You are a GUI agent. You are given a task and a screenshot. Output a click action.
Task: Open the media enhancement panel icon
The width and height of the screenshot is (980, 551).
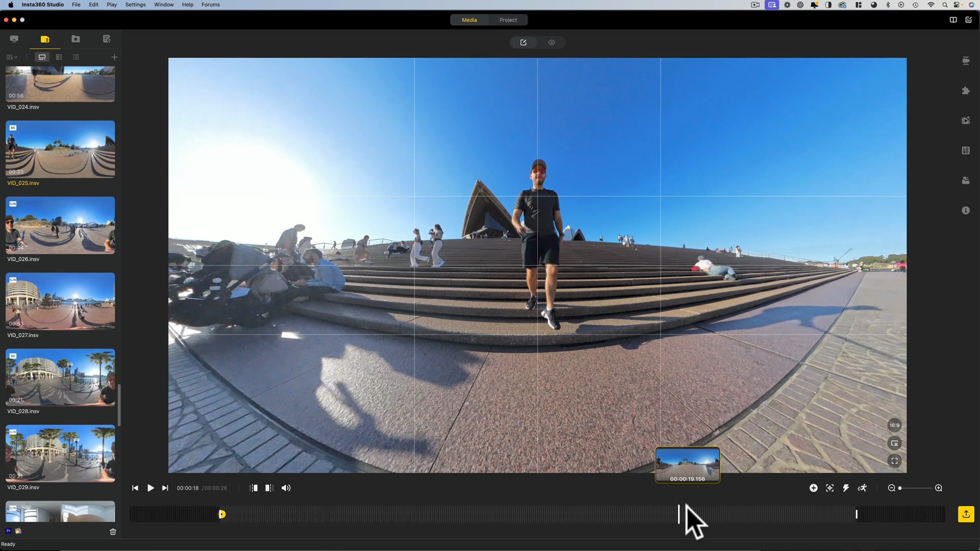(966, 121)
